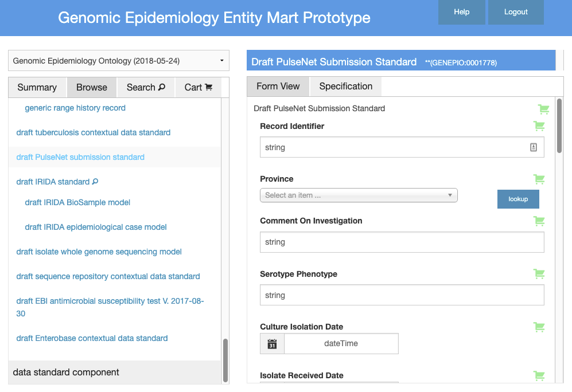Add Serotype Phenotype field to cart
The height and width of the screenshot is (392, 572).
(x=539, y=274)
